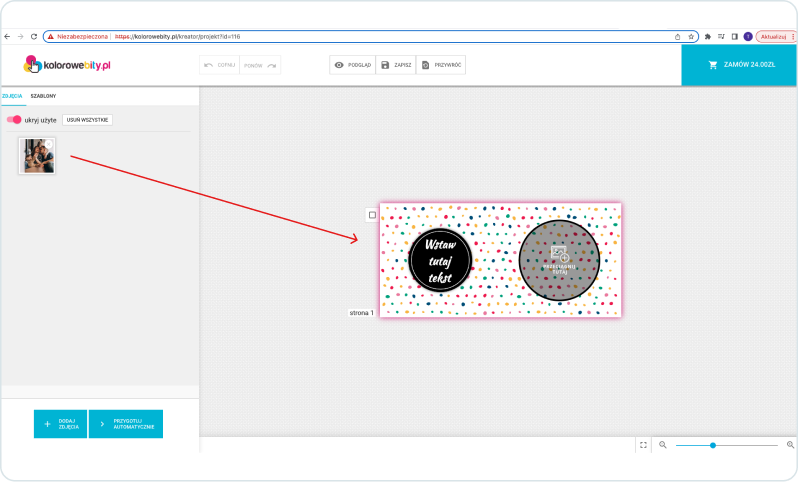Restore project with Przywróć button

tap(440, 65)
